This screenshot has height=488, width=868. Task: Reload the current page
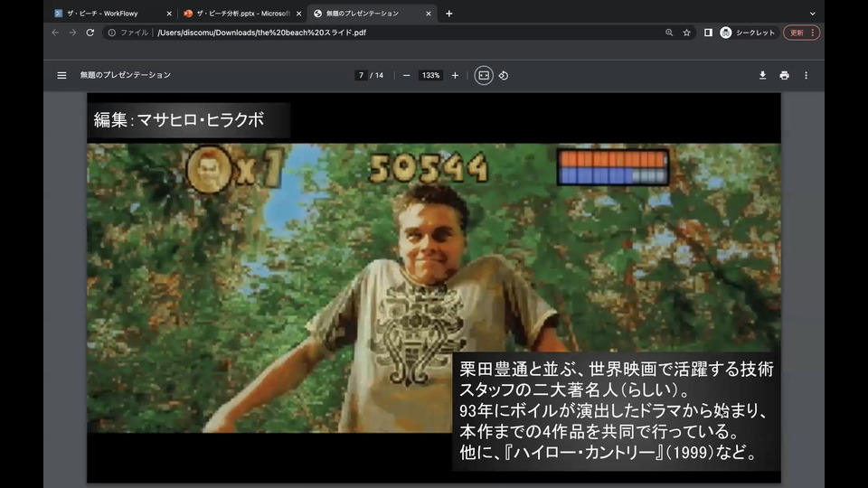tap(90, 33)
